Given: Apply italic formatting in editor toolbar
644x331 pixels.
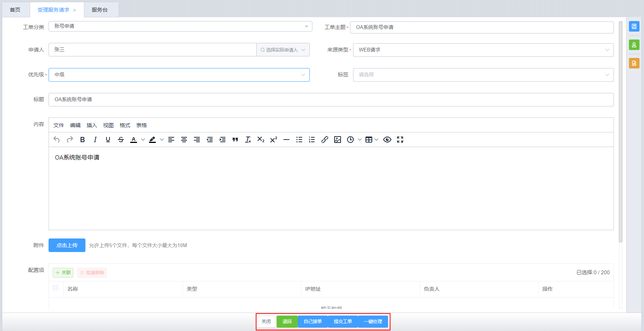Looking at the screenshot, I should (x=95, y=140).
